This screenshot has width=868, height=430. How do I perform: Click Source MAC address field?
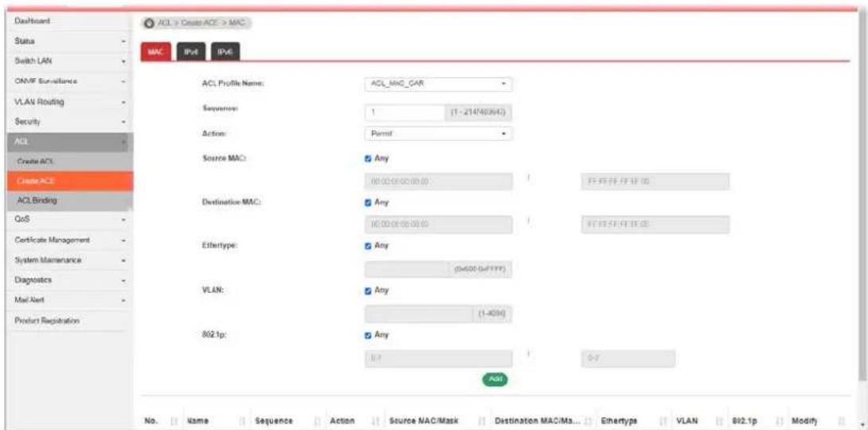tap(438, 181)
